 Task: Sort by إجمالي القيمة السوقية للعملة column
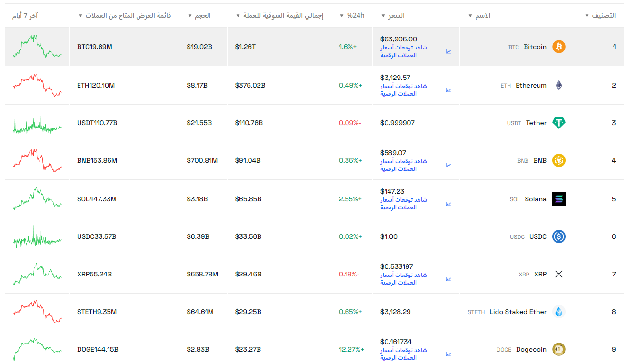tap(280, 16)
